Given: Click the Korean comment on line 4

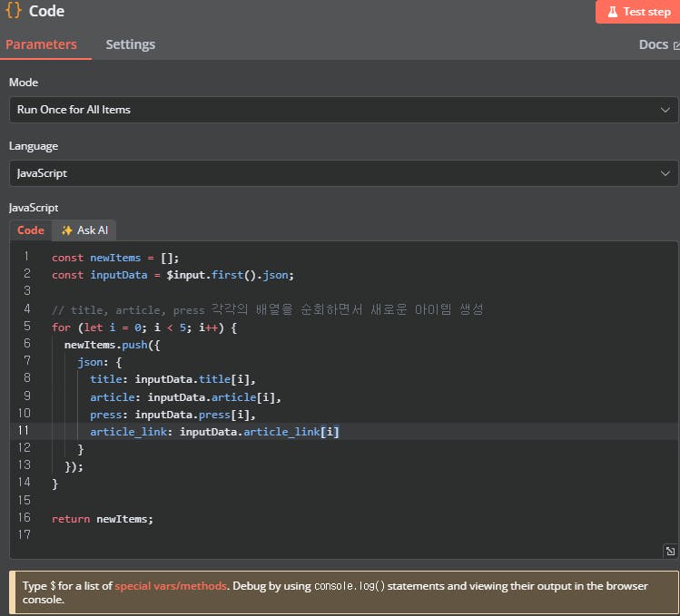Looking at the screenshot, I should pyautogui.click(x=268, y=309).
